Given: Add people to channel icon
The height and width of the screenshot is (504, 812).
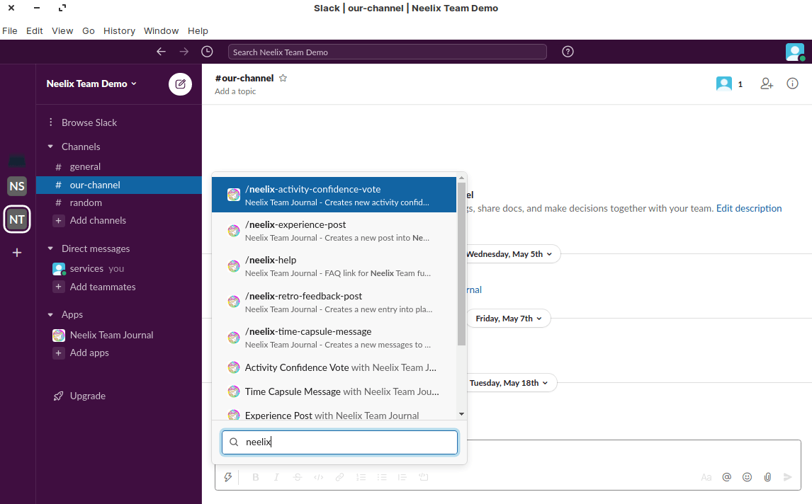Looking at the screenshot, I should tap(767, 84).
